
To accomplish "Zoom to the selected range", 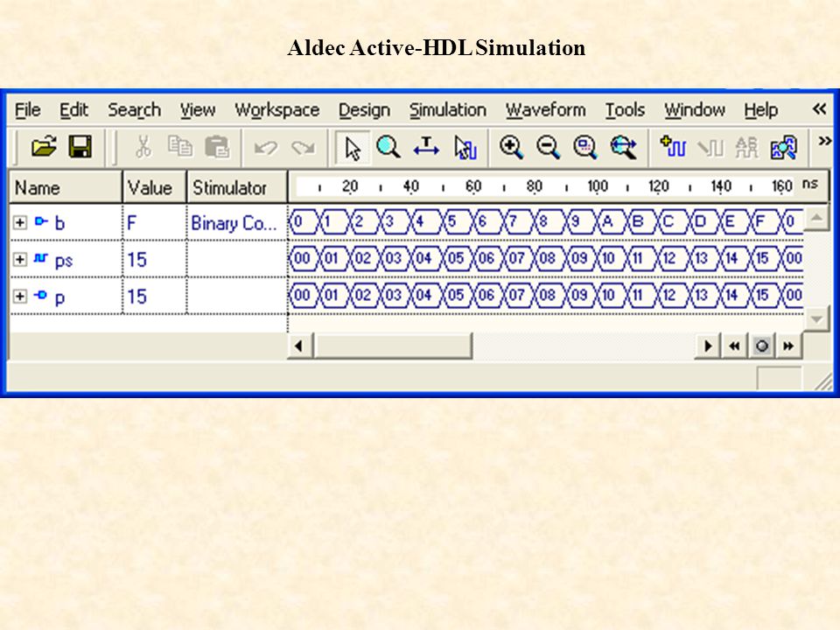I will tap(585, 147).
